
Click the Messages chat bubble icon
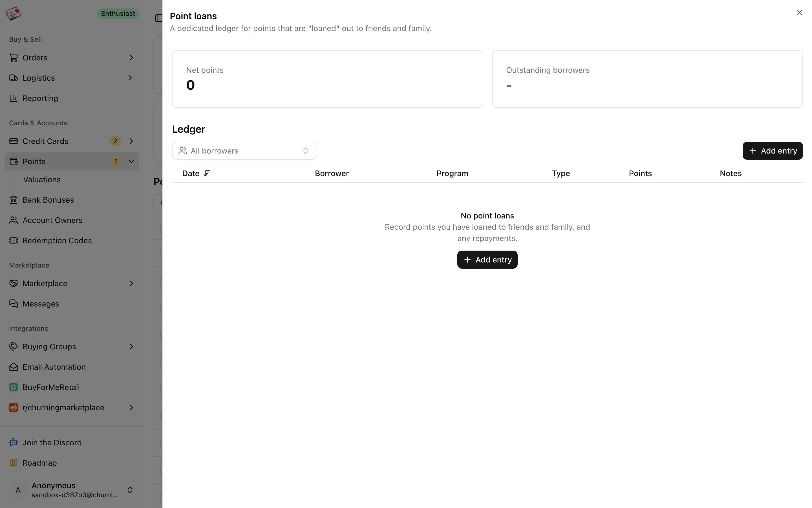(14, 304)
